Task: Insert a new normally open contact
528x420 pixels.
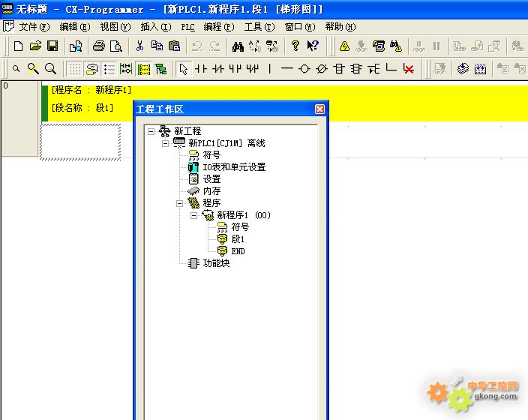Action: click(x=201, y=69)
